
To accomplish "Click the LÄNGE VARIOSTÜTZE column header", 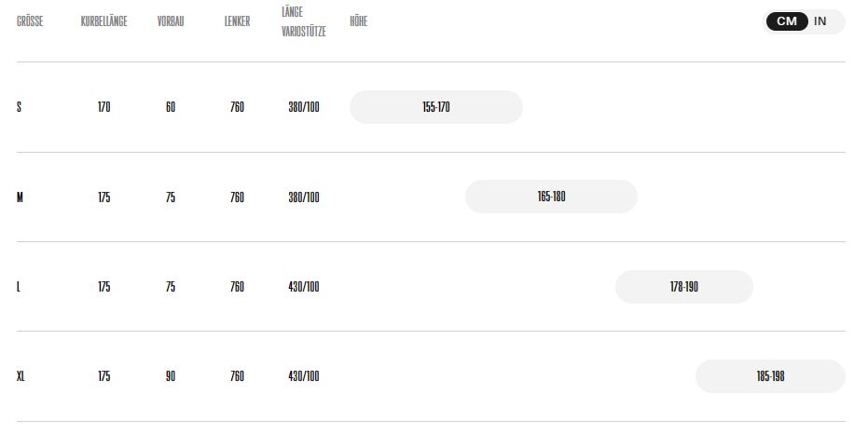I will click(x=304, y=21).
